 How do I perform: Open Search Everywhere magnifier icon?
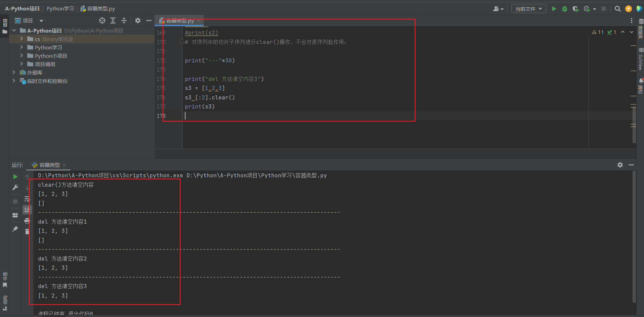pyautogui.click(x=617, y=9)
